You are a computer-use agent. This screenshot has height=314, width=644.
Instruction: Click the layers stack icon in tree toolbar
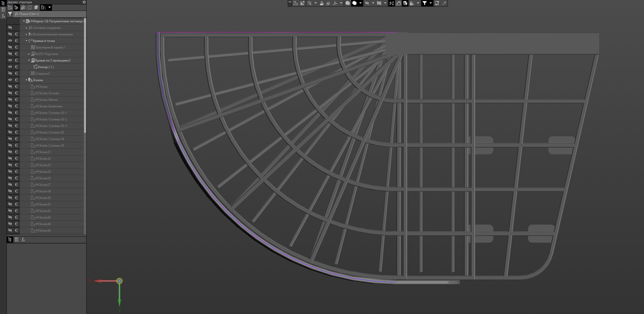point(36,8)
